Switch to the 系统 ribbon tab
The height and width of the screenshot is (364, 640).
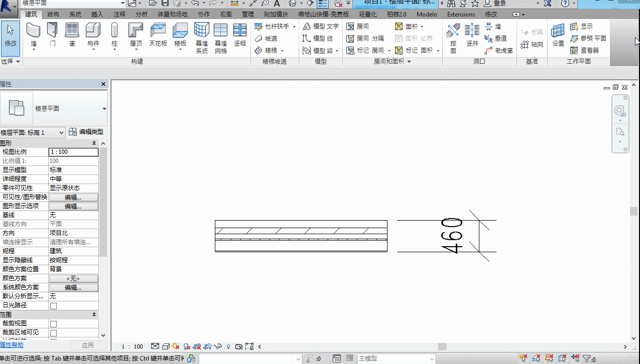tap(75, 15)
